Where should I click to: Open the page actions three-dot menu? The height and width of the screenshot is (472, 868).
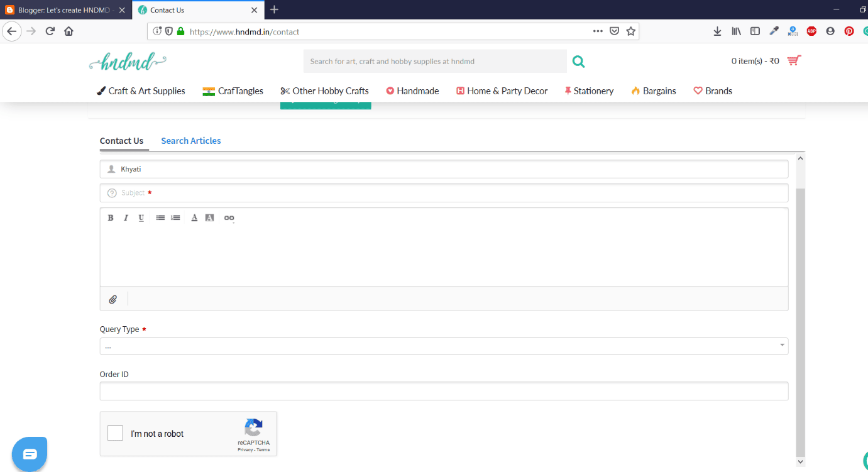coord(598,31)
